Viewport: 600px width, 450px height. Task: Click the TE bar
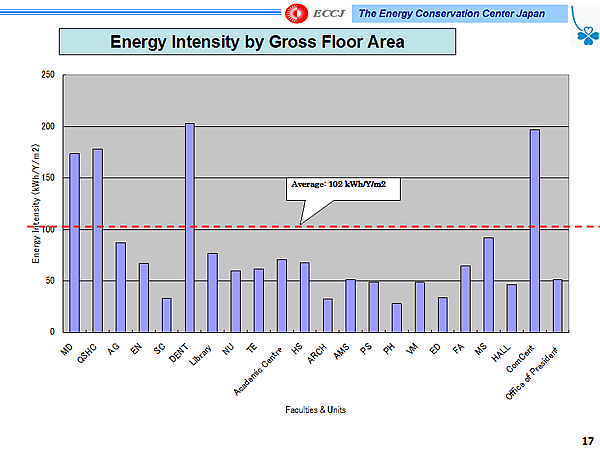point(259,300)
